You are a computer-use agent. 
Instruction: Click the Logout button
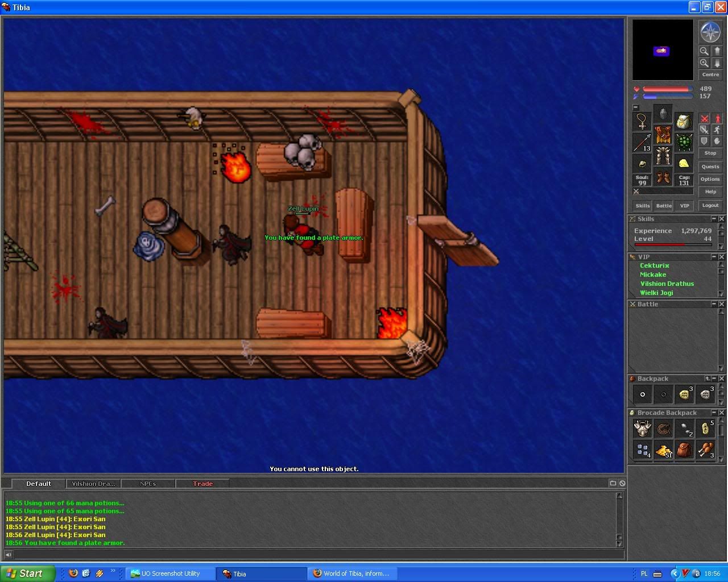(x=710, y=206)
